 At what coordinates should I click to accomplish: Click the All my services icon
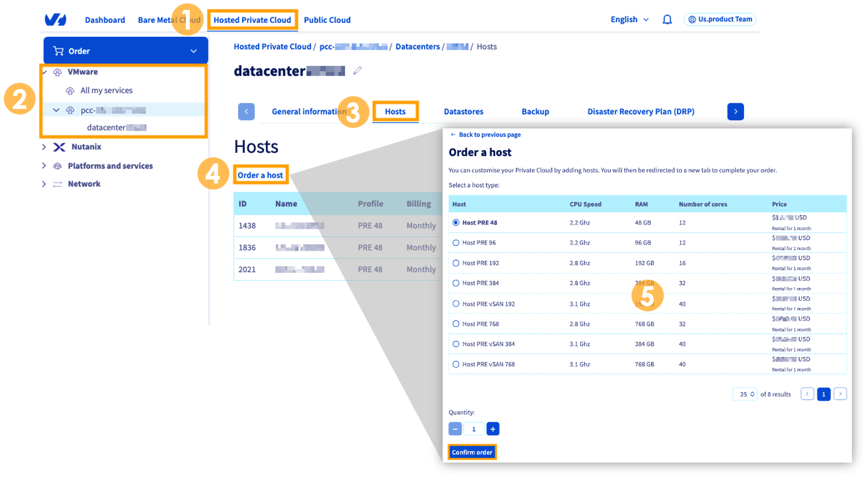[x=70, y=91]
